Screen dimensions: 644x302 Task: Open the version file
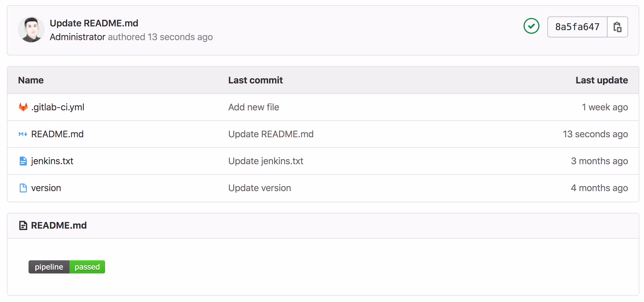point(46,188)
